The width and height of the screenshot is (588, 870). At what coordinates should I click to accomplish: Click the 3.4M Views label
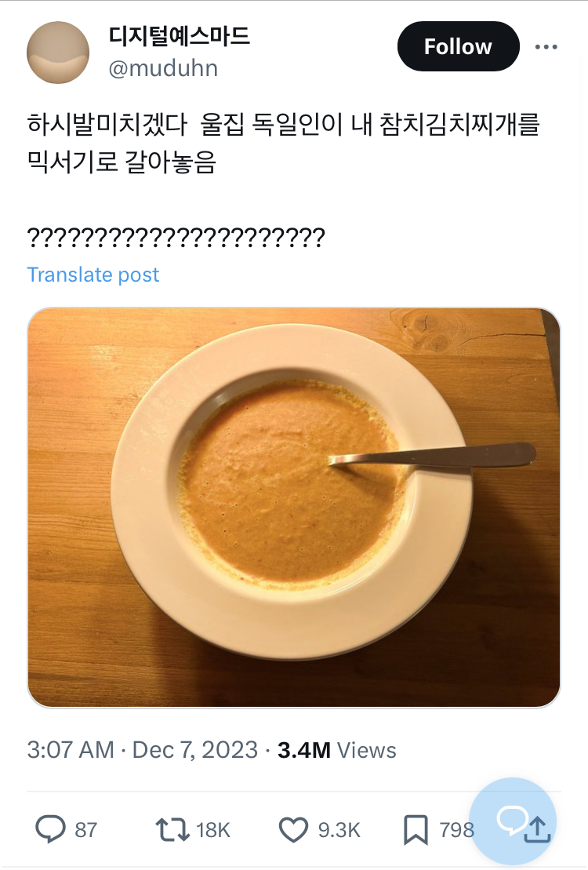(336, 750)
